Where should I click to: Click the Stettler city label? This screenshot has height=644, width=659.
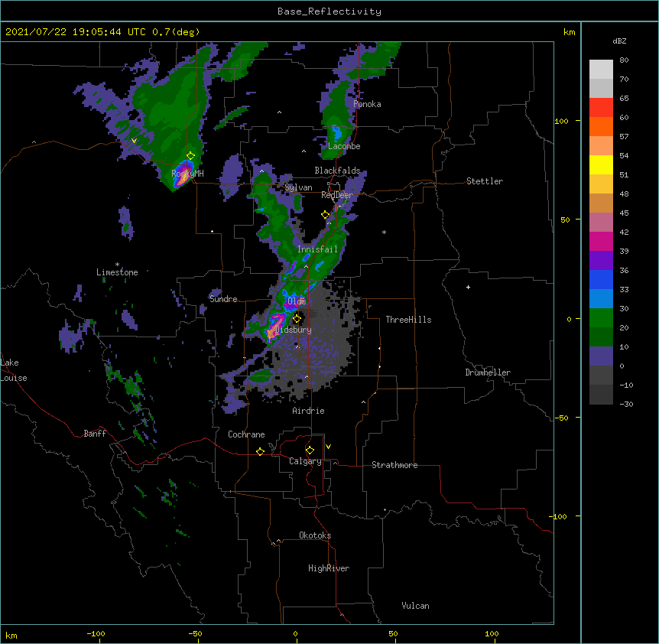pyautogui.click(x=485, y=181)
